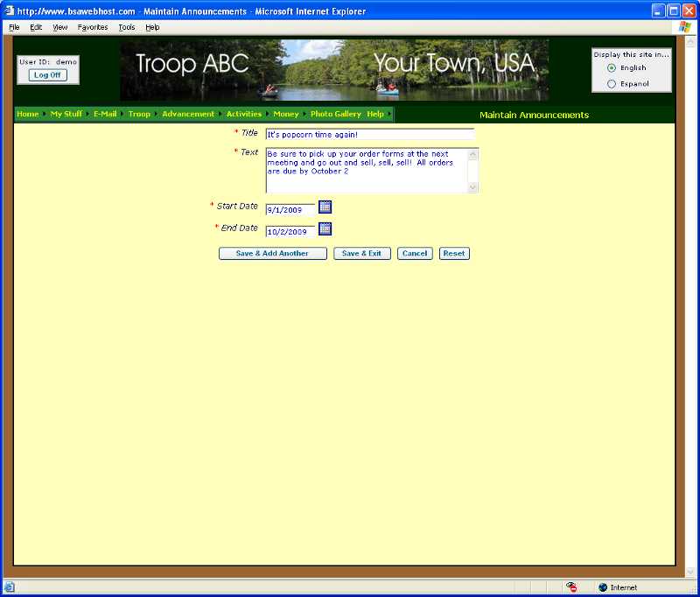Click the blocked content privacy icon in status bar
Viewport: 700px width, 597px height.
click(571, 587)
